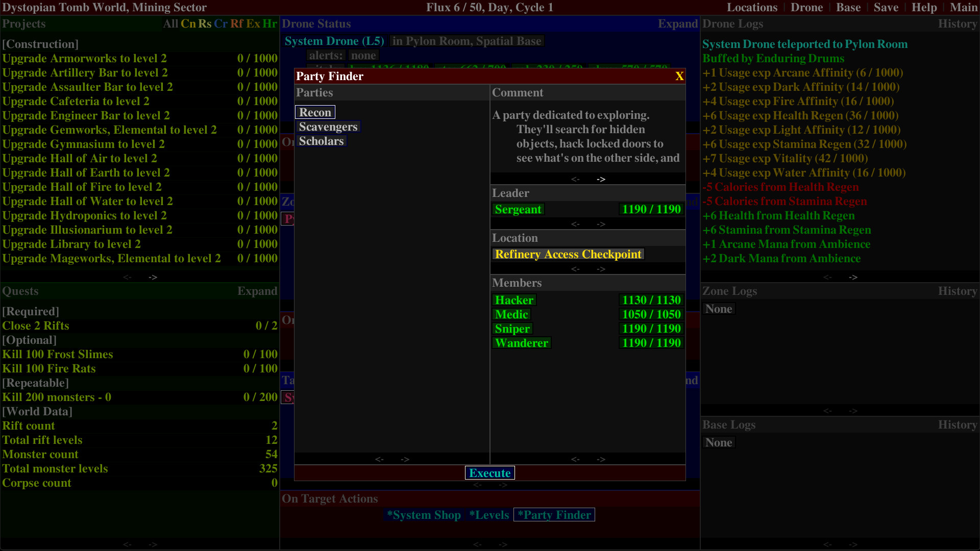
Task: Expand the Drone Status panel
Action: pyautogui.click(x=678, y=23)
